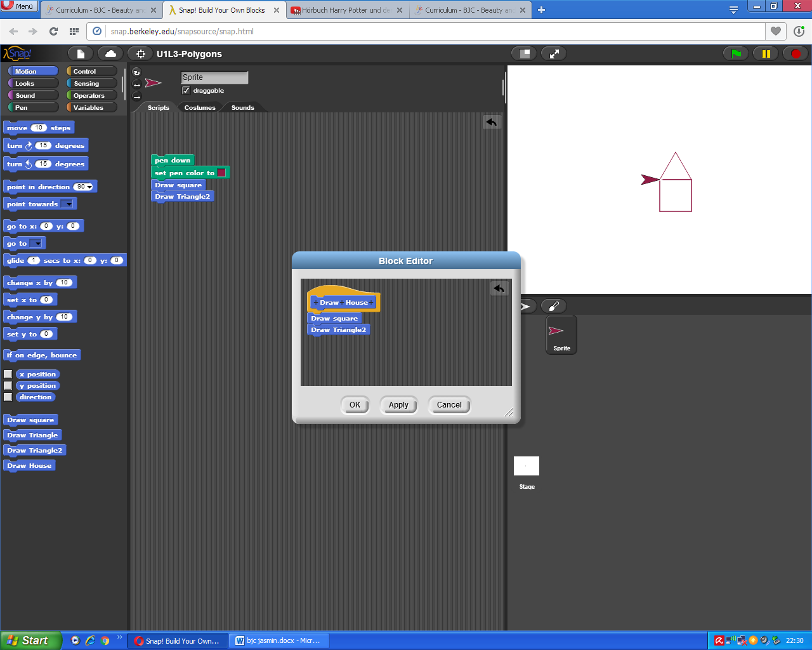Go back in the browser

pyautogui.click(x=13, y=31)
